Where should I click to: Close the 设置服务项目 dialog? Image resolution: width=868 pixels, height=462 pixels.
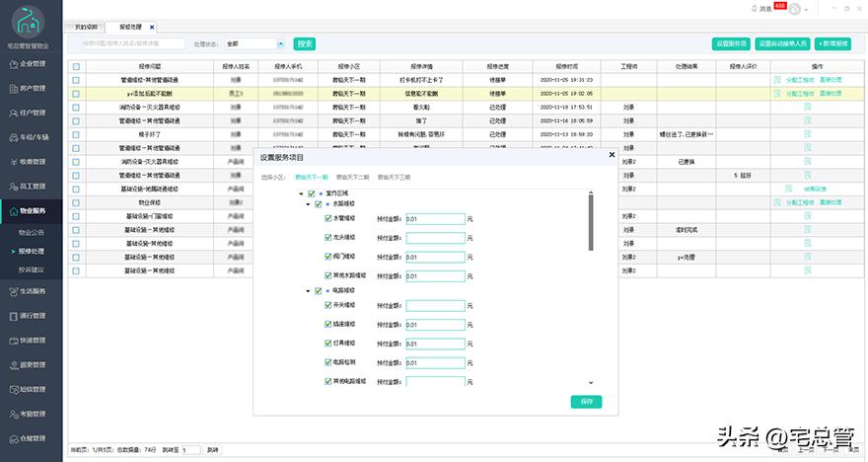coord(612,154)
